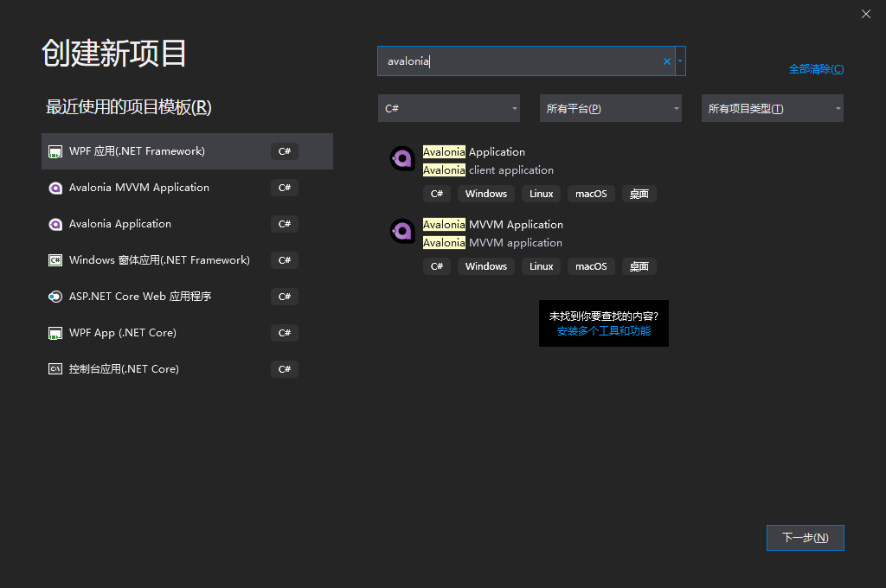
Task: Click C# tag under Avalonia MVVM application
Action: click(x=437, y=266)
